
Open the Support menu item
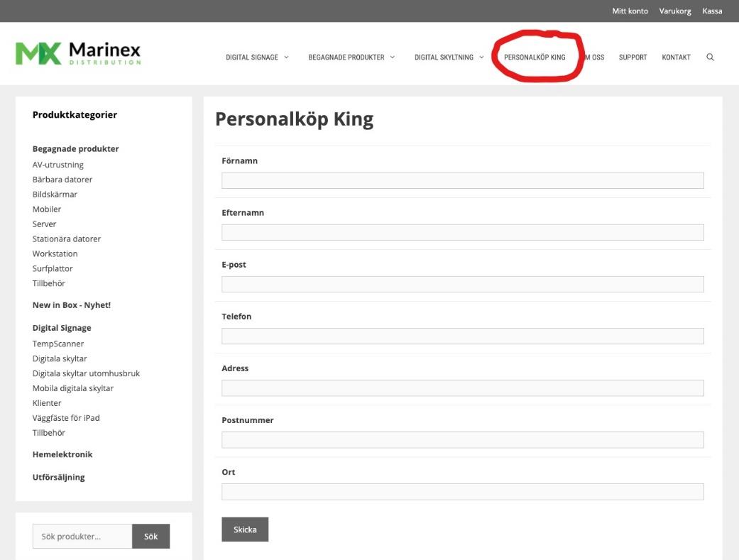point(633,57)
